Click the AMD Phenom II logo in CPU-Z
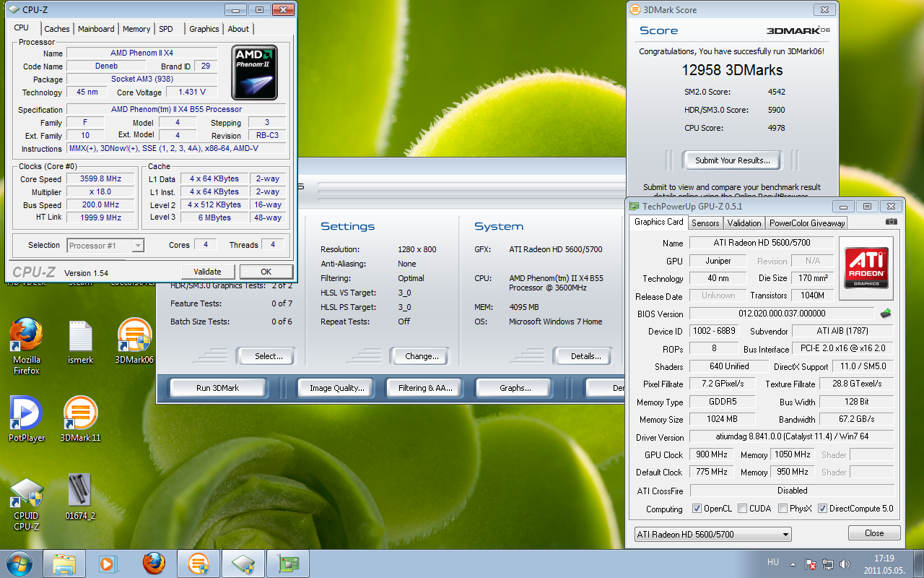 click(254, 72)
